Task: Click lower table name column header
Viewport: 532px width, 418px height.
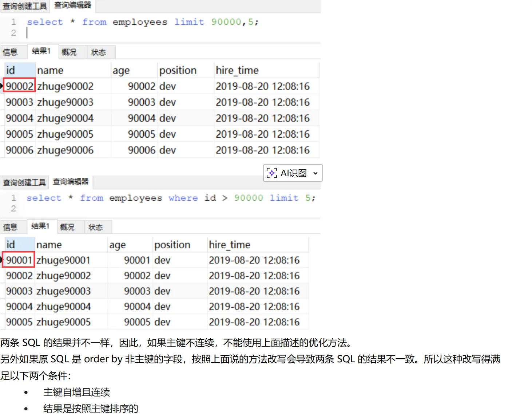Action: [71, 245]
